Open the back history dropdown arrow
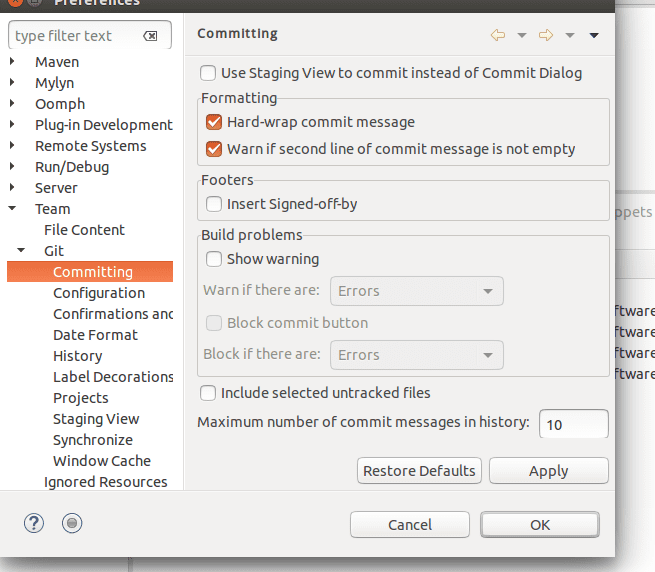655x572 pixels. (x=522, y=35)
